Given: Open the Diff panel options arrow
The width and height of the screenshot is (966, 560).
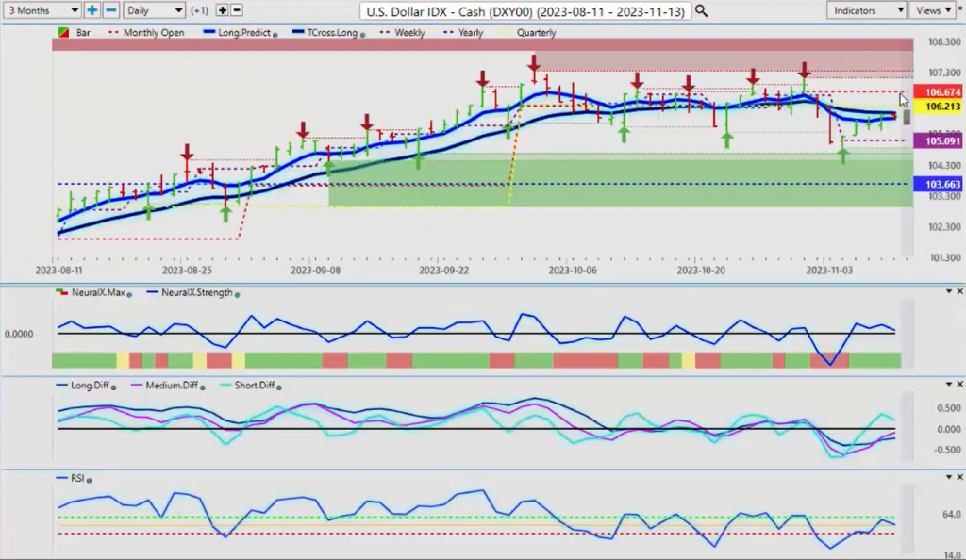Looking at the screenshot, I should click(x=949, y=384).
